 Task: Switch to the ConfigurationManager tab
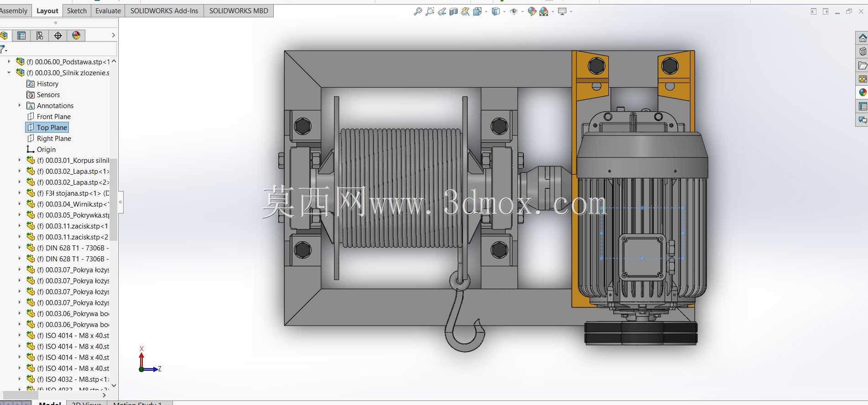[x=40, y=35]
